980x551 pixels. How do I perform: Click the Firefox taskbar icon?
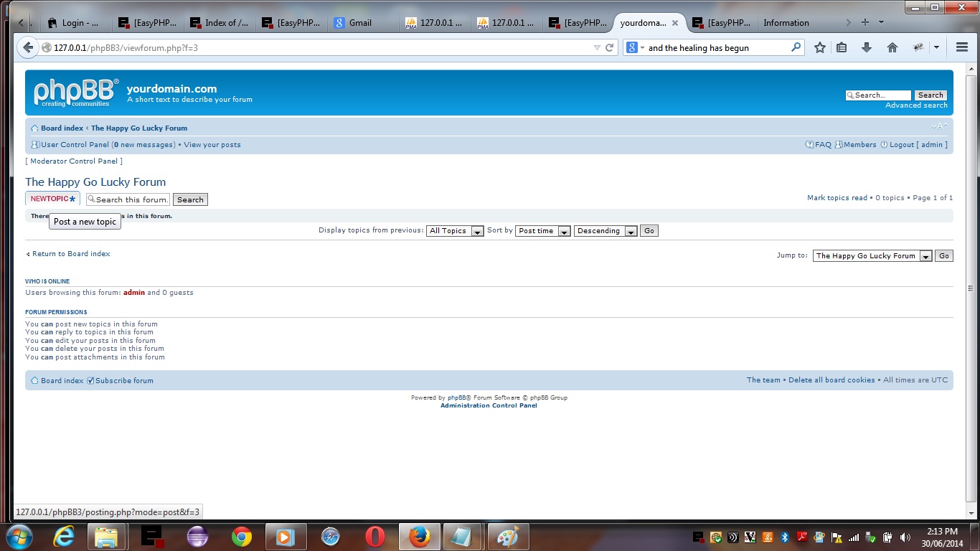[419, 536]
